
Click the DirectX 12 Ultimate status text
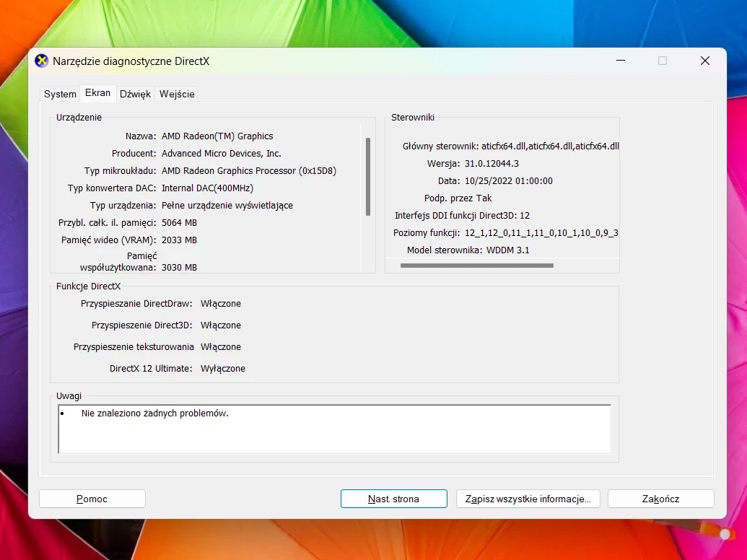(x=224, y=368)
